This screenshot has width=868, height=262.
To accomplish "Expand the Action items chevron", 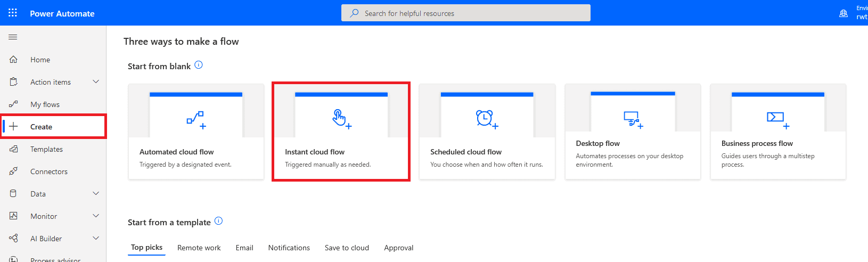I will [x=96, y=81].
